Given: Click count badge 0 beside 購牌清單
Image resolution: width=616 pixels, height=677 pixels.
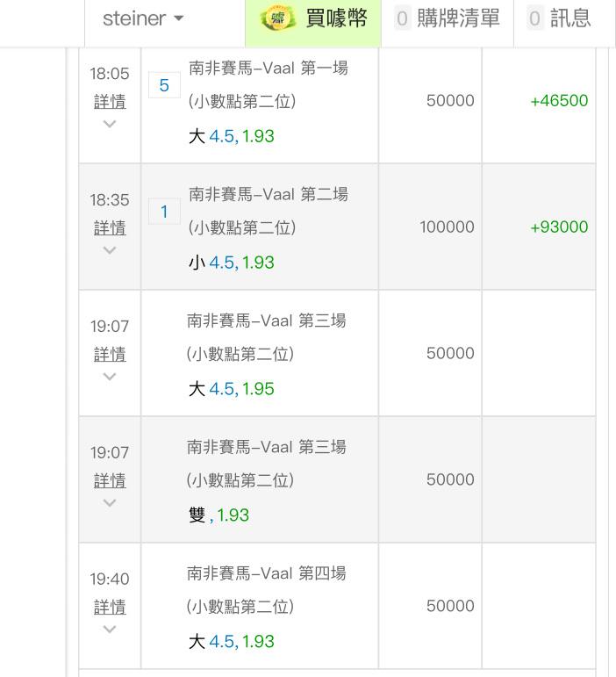Looking at the screenshot, I should pyautogui.click(x=402, y=18).
